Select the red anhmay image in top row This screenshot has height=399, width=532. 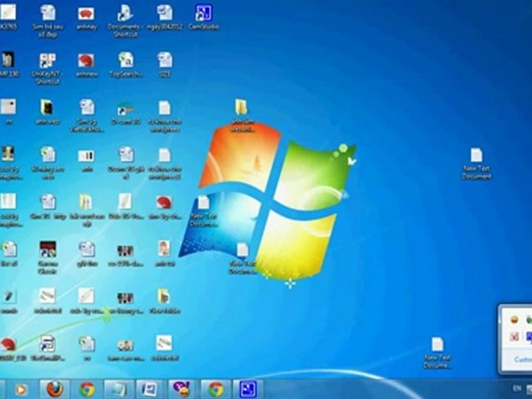pyautogui.click(x=86, y=17)
